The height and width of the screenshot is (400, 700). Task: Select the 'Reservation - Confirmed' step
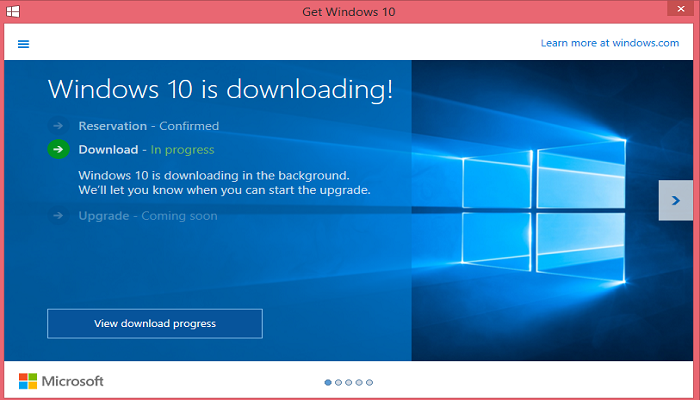click(x=148, y=126)
